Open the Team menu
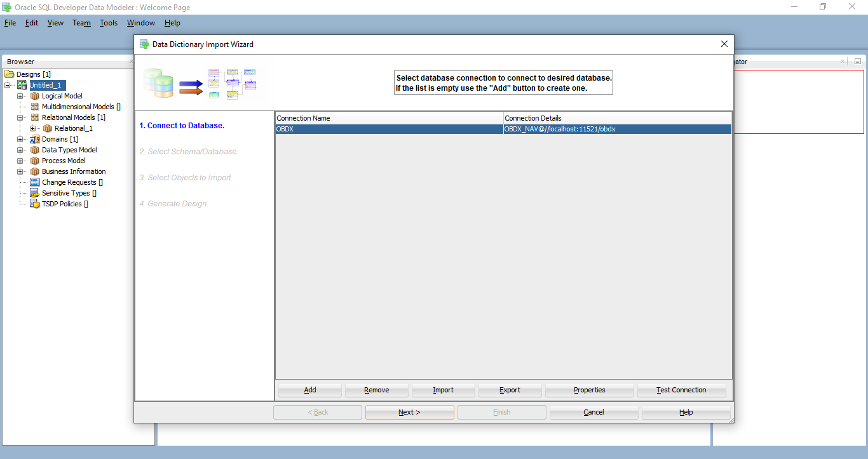 click(81, 23)
